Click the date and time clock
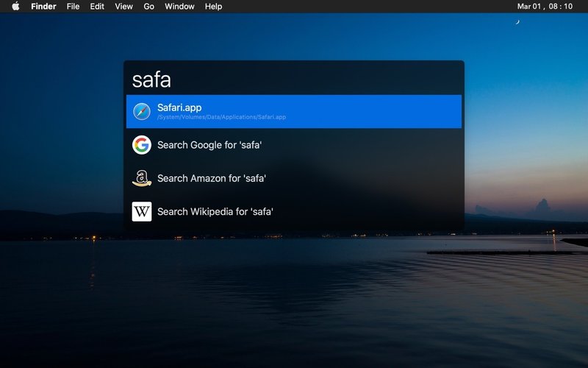The width and height of the screenshot is (588, 368). (x=545, y=7)
